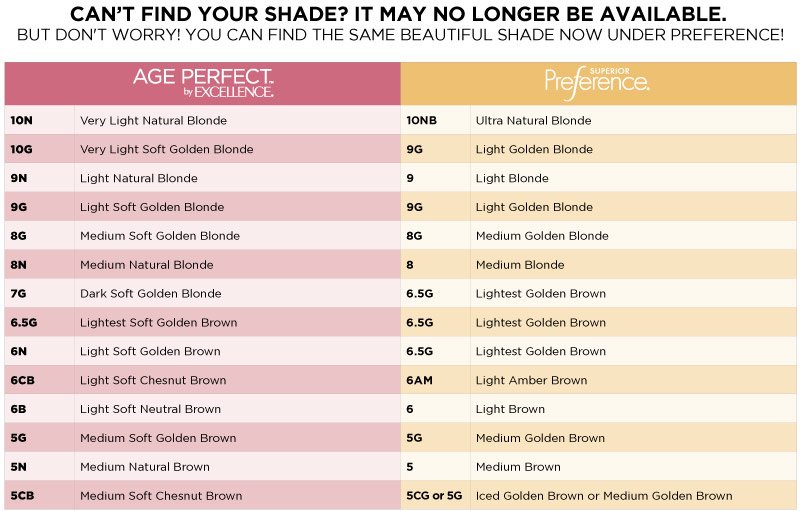Click the 6AM Light Amber Brown cell
Viewport: 800px width, 511px height.
[598, 380]
